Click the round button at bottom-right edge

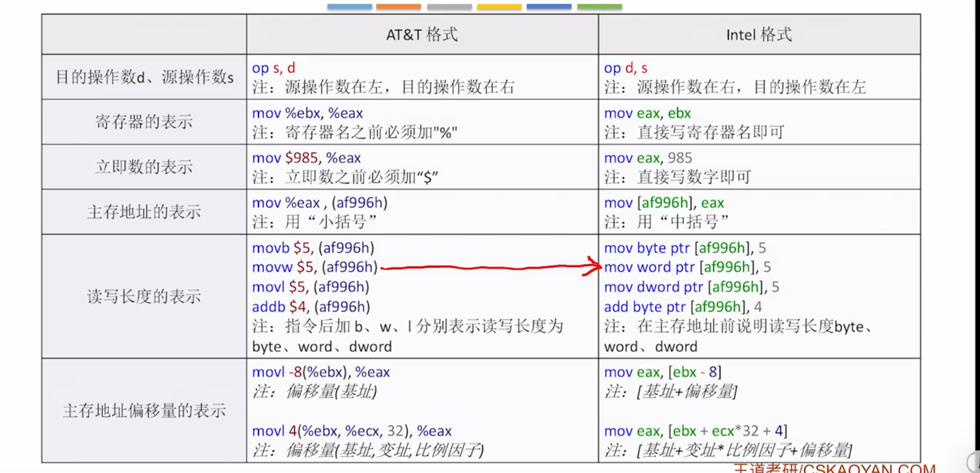point(974,461)
